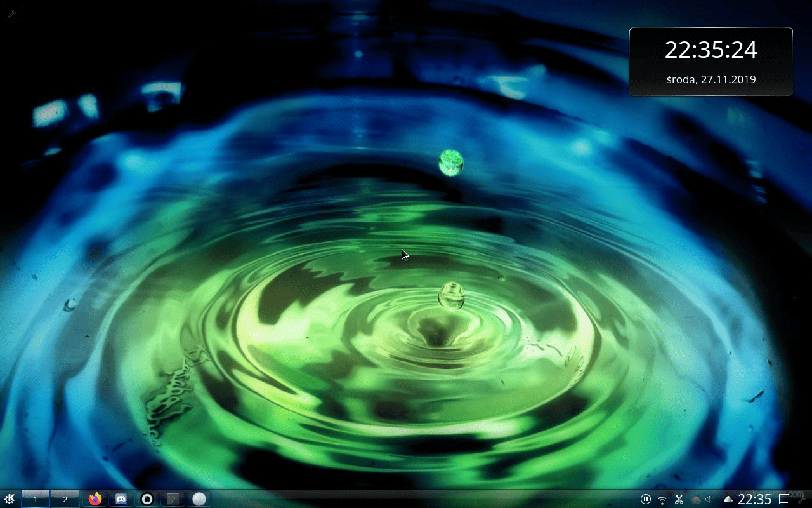
Task: Click the black circular 'a' app icon
Action: (x=147, y=499)
